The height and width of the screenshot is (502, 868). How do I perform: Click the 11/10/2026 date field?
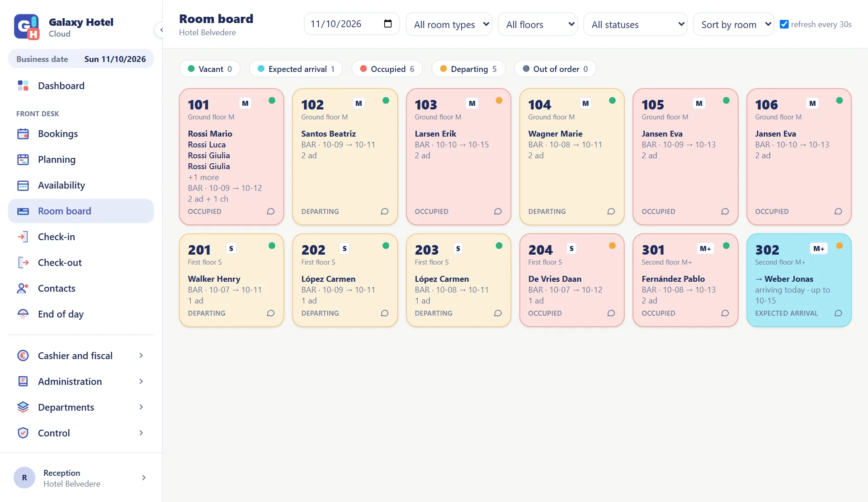point(352,24)
